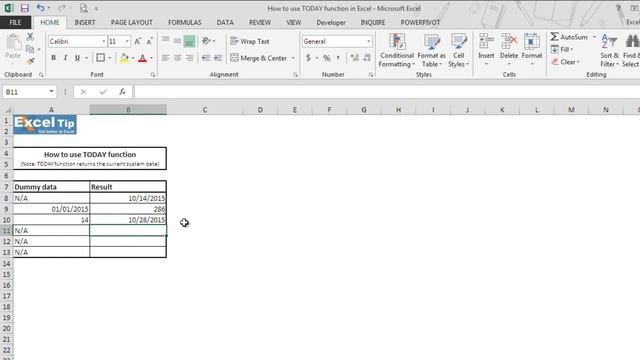Increase font size with the larger A icon
640x360 pixels.
click(138, 41)
